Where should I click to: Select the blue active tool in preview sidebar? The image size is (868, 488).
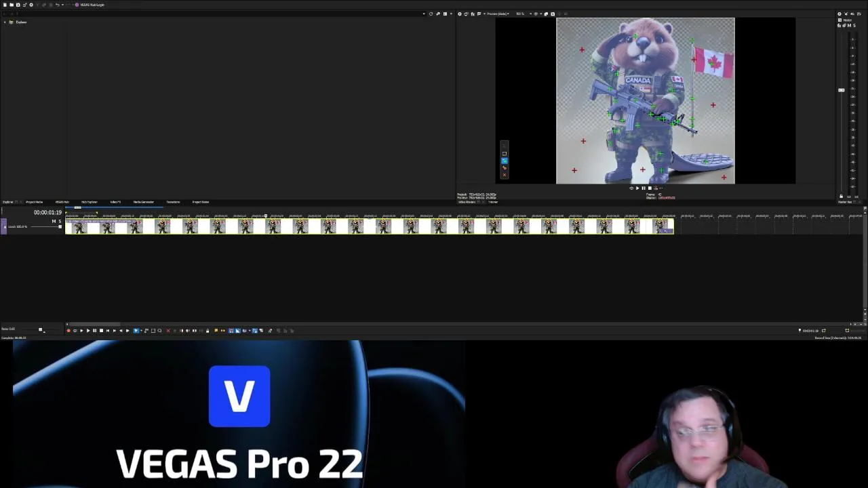[504, 161]
